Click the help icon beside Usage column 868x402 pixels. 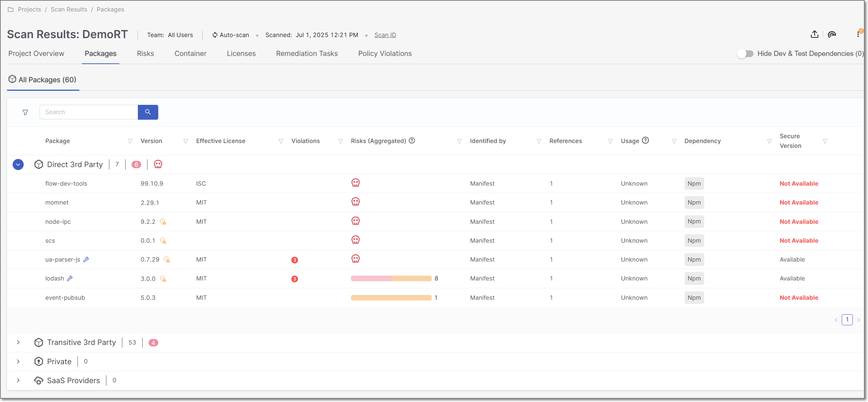point(645,140)
